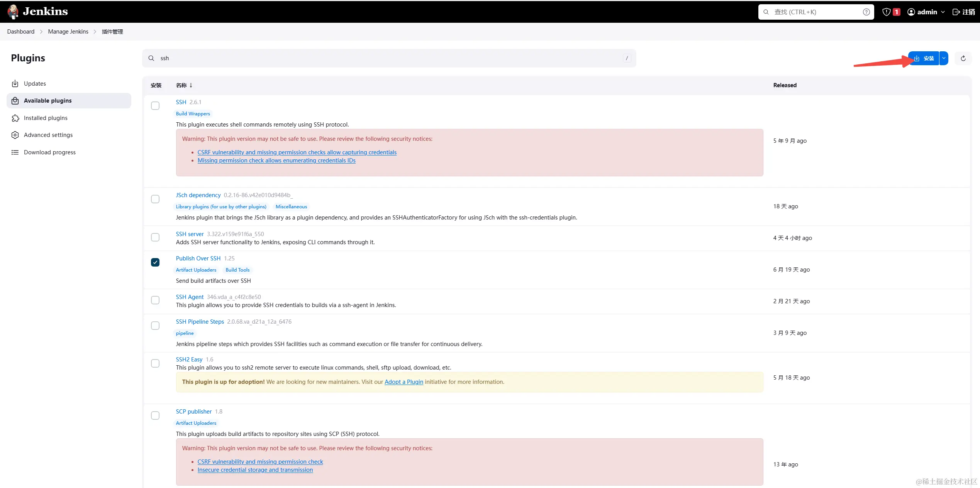Image resolution: width=980 pixels, height=488 pixels.
Task: Click the search help question-mark icon
Action: (x=866, y=12)
